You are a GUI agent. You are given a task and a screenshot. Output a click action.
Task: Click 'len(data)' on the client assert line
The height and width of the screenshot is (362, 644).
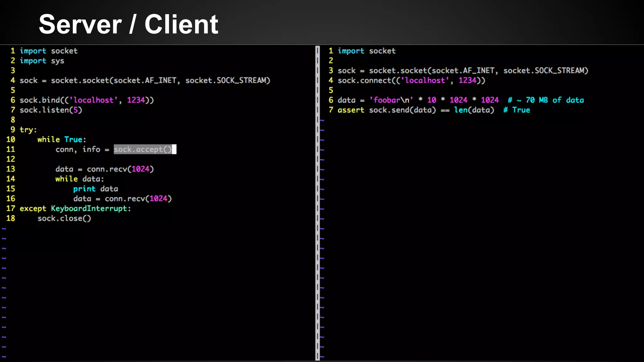pyautogui.click(x=474, y=110)
